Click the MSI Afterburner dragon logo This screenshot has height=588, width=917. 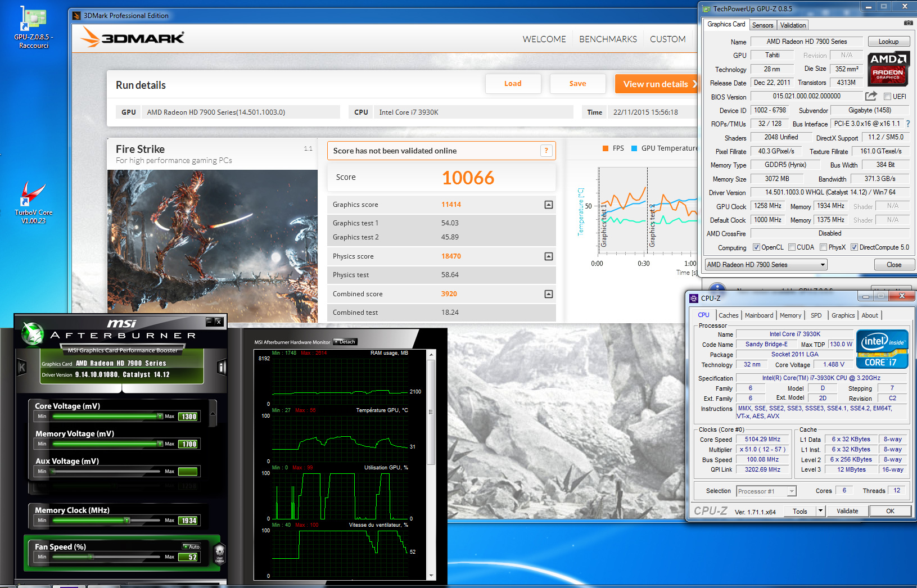pyautogui.click(x=33, y=333)
